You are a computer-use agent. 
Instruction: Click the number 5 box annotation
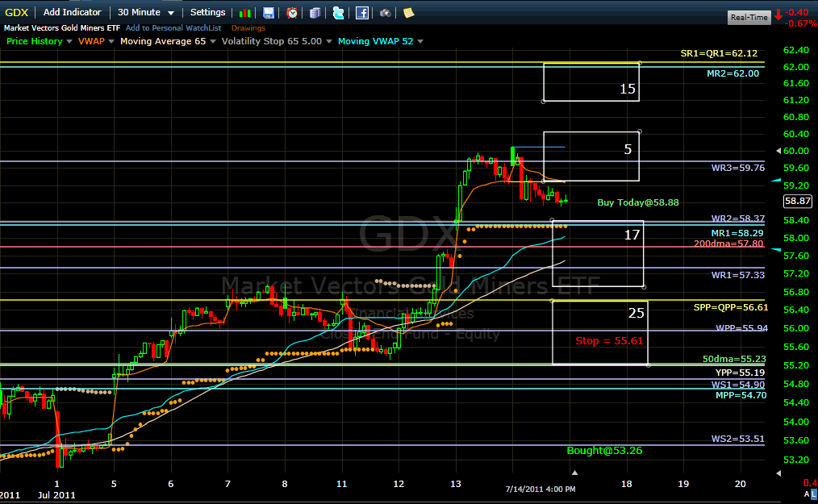click(628, 150)
